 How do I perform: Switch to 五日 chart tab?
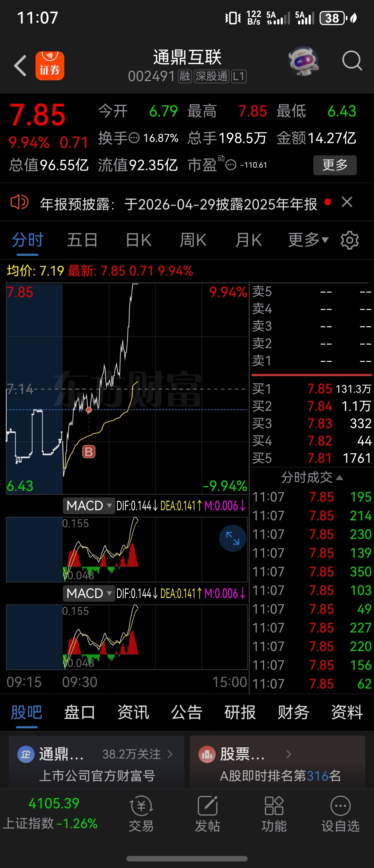coord(82,240)
